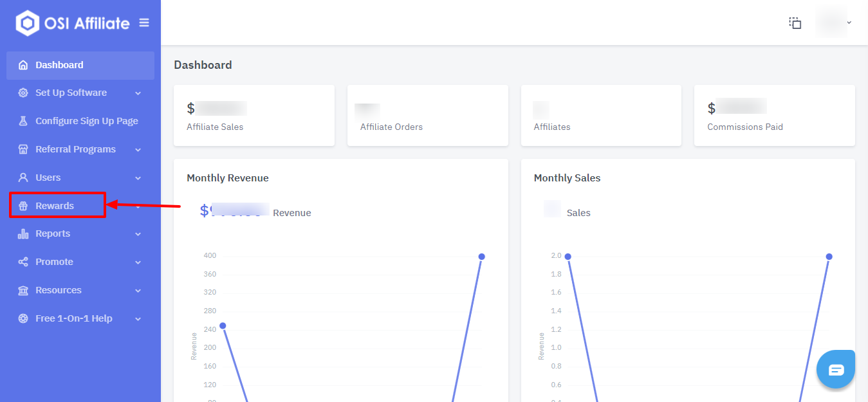Screen dimensions: 868x402
Task: Open the Referral Programs menu
Action: point(80,149)
